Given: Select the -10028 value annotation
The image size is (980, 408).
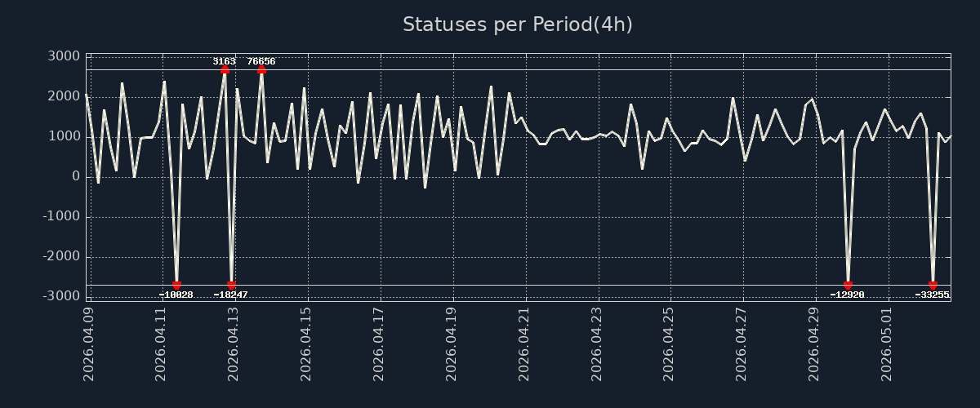Looking at the screenshot, I should click(x=176, y=295).
